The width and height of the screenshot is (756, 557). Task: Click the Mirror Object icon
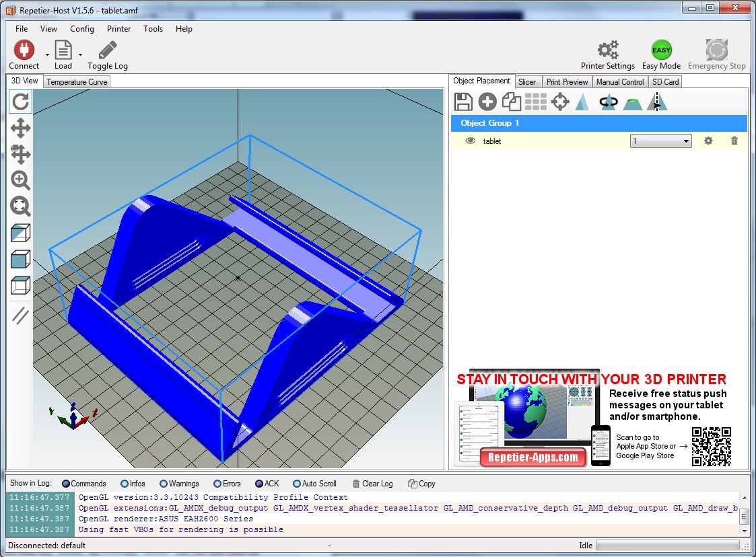[x=656, y=102]
